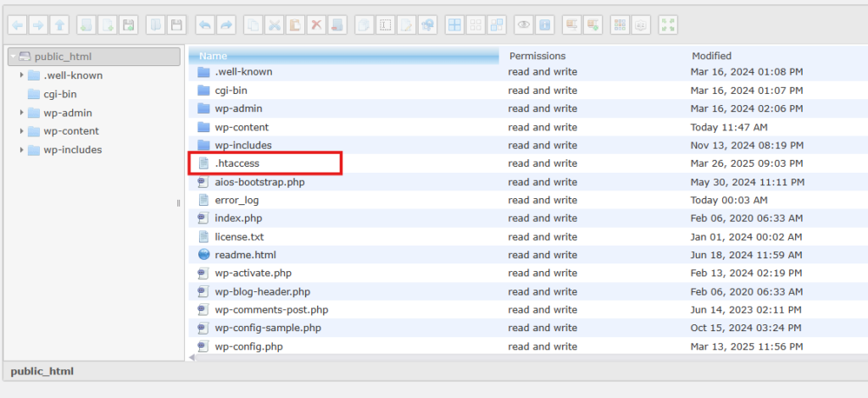Click the Select All grid icon

click(454, 25)
